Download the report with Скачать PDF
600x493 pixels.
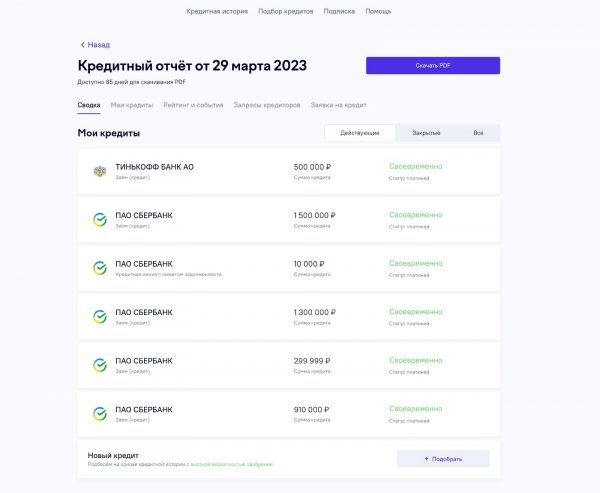[433, 65]
